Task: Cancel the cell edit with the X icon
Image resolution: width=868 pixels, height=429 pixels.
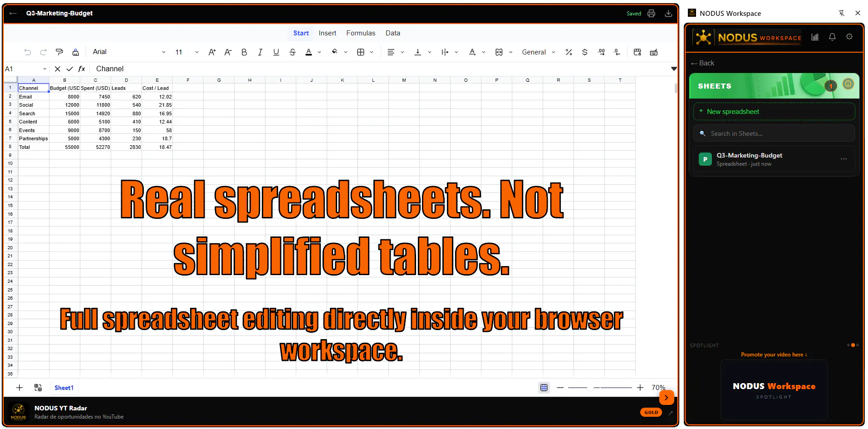Action: point(57,69)
